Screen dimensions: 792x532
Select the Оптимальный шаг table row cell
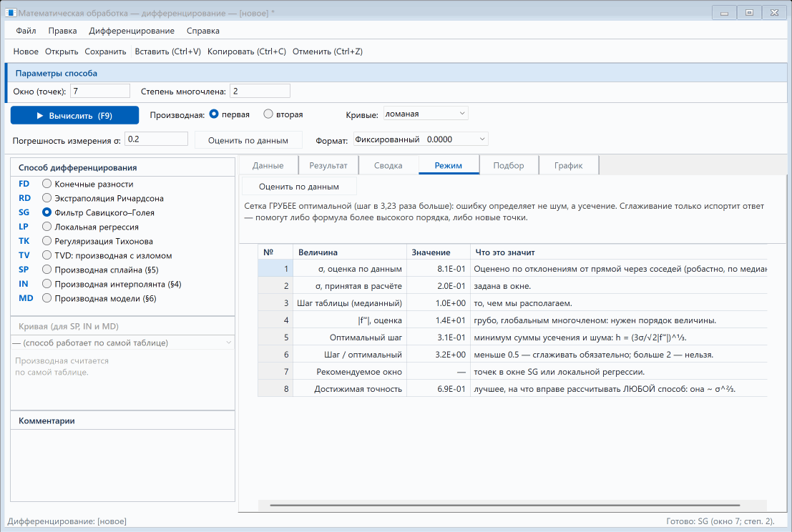[x=350, y=338]
